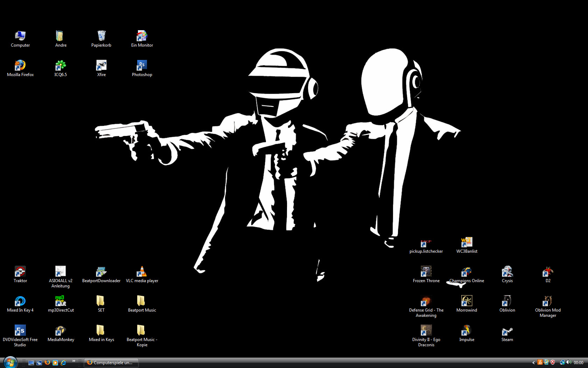Select the Mixed in Keys folder

[x=101, y=333]
